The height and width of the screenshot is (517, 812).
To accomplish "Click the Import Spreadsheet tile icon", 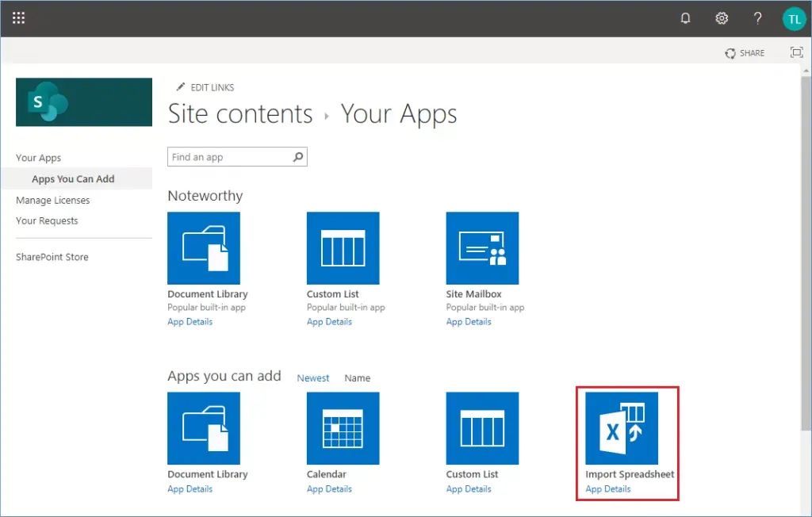I will [622, 428].
